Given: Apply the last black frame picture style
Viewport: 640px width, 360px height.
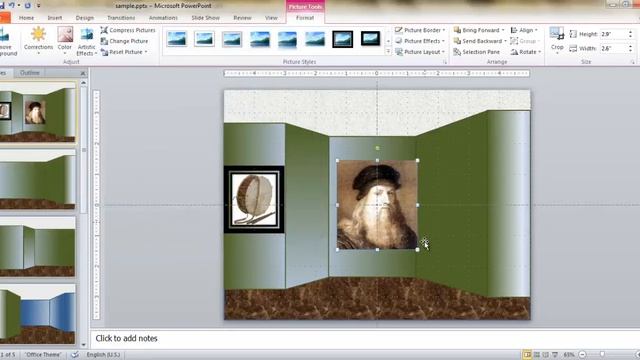Looking at the screenshot, I should click(x=371, y=39).
